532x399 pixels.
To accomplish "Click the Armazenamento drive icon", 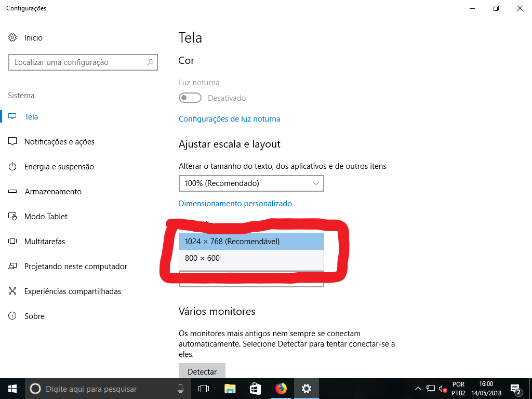I will pos(12,191).
